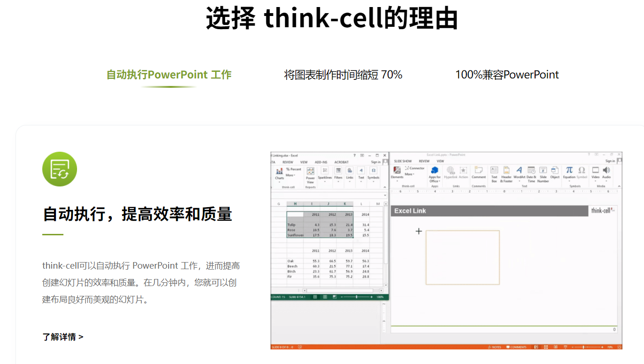This screenshot has width=644, height=364.
Task: Open the Equation dropdown arrow
Action: click(x=569, y=181)
